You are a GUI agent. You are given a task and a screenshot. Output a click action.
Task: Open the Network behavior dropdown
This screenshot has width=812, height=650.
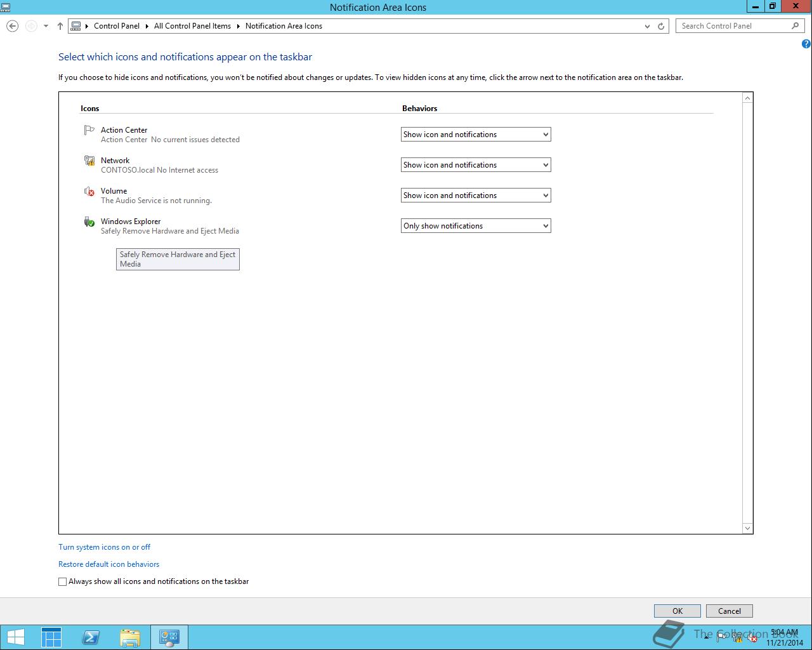click(x=476, y=165)
